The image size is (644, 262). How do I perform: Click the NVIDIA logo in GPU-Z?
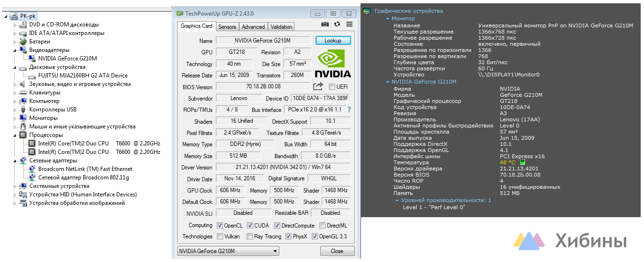333,63
